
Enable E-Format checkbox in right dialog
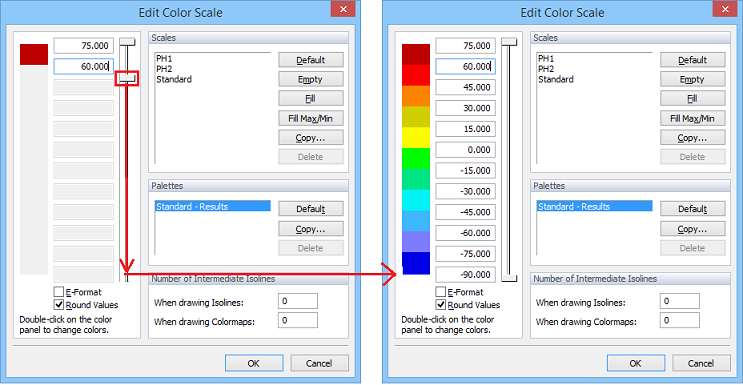point(441,292)
